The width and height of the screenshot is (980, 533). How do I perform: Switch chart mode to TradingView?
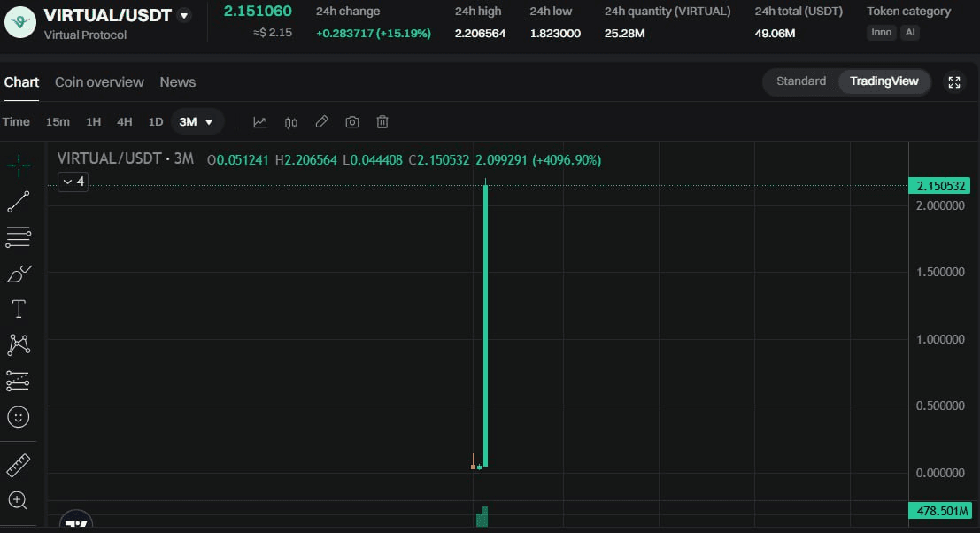[x=884, y=81]
